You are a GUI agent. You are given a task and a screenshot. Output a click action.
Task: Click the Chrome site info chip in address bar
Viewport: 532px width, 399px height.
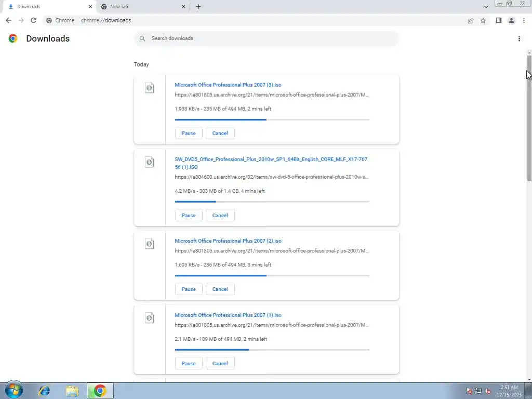(60, 20)
